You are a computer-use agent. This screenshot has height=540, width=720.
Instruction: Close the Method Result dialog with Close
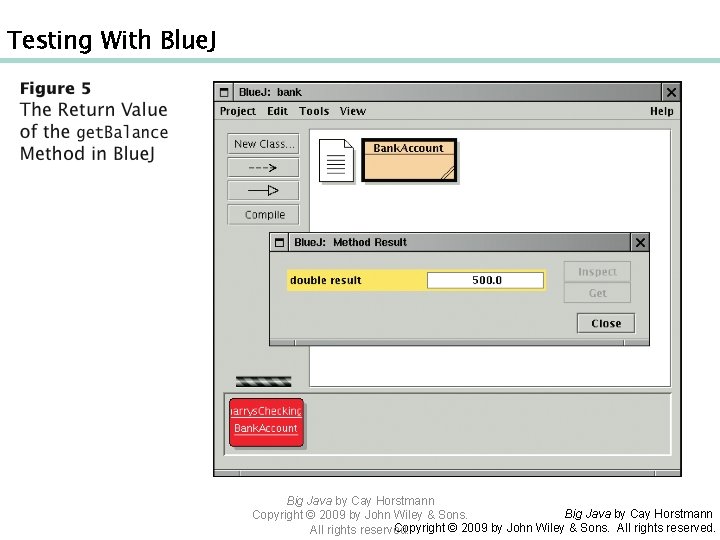click(x=606, y=323)
